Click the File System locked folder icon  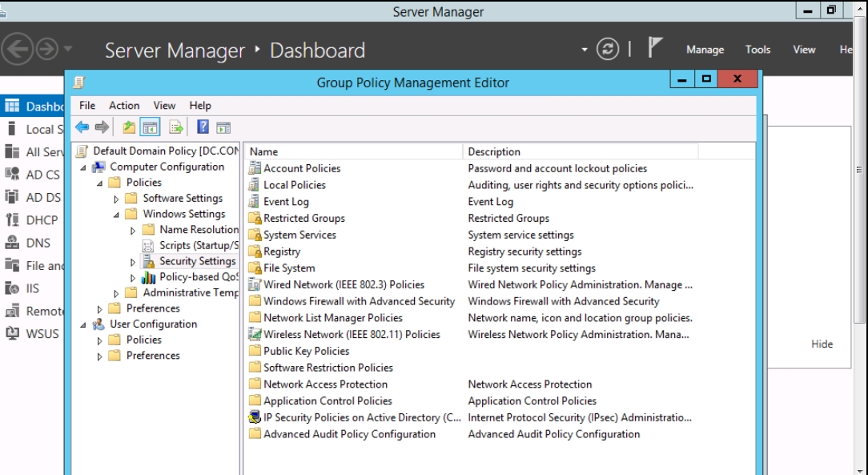(x=255, y=268)
